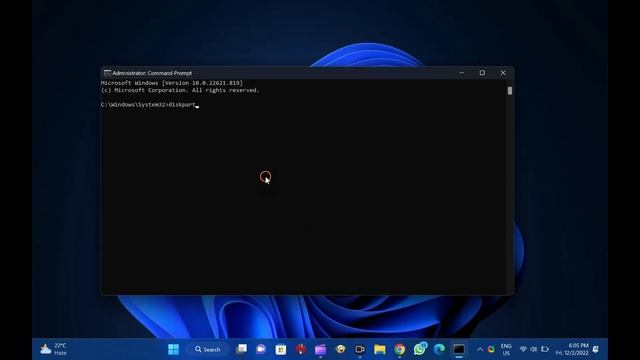The image size is (640, 360).
Task: Click the Microsoft Windows version line
Action: tap(172, 83)
